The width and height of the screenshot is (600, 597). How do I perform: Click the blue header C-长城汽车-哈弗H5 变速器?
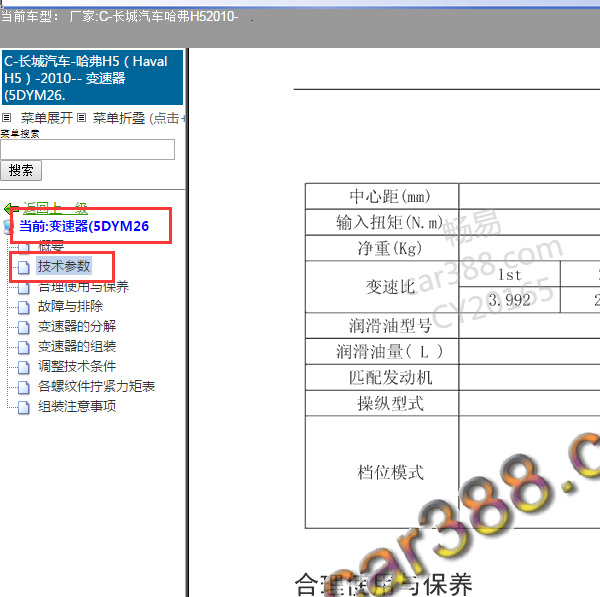pyautogui.click(x=92, y=78)
